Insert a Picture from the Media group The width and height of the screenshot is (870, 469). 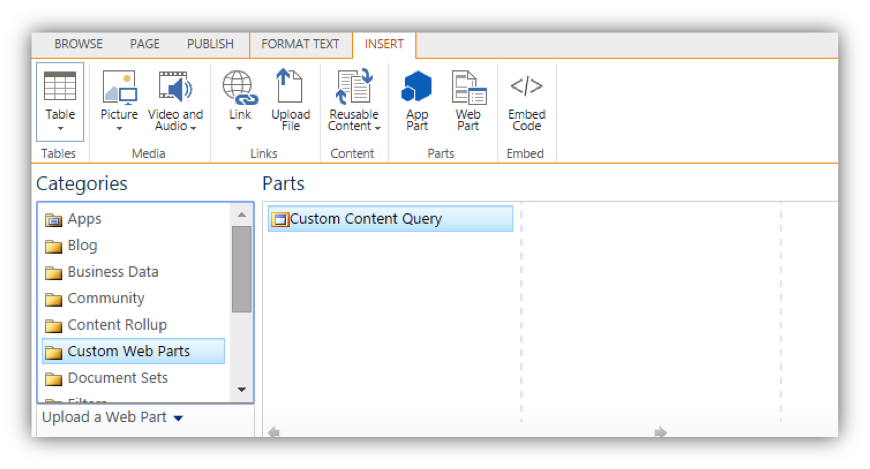click(x=120, y=87)
